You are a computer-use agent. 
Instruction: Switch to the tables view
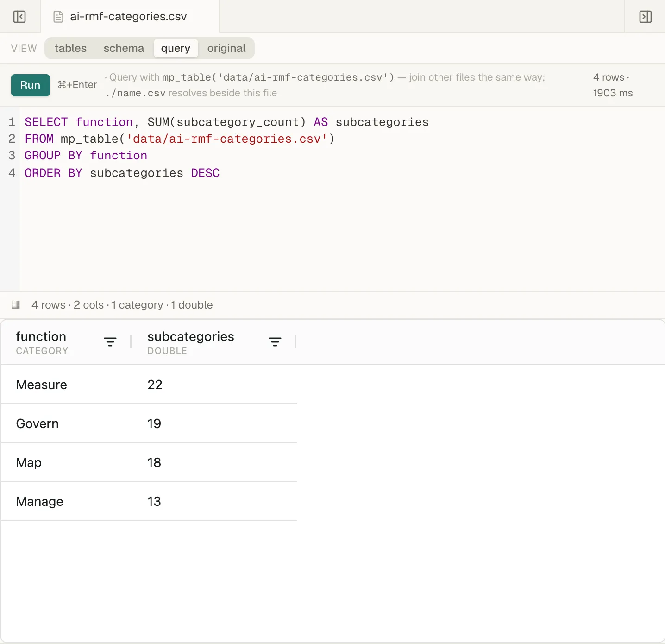[70, 48]
